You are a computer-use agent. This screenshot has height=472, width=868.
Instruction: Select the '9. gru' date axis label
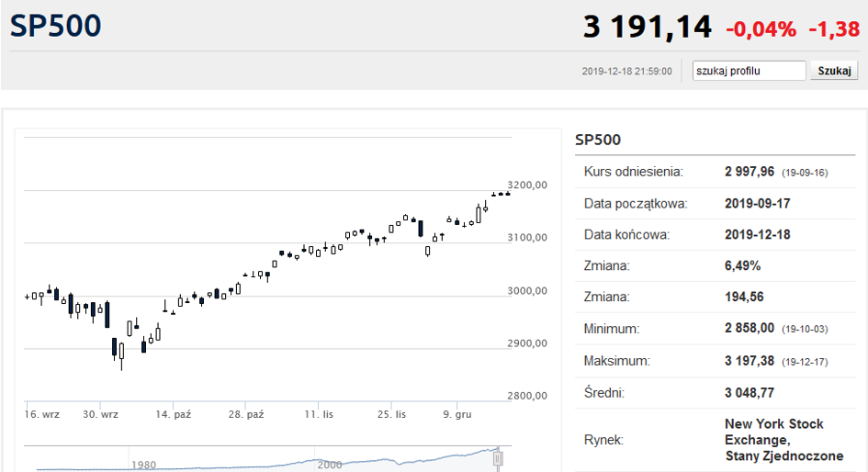457,414
